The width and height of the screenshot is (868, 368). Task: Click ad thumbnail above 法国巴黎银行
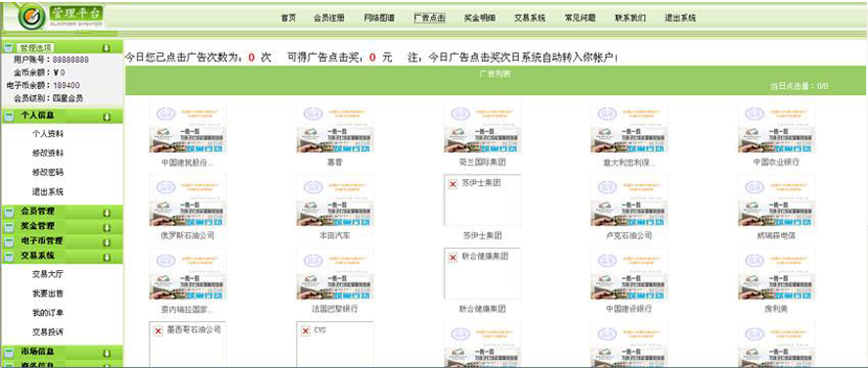tap(335, 274)
